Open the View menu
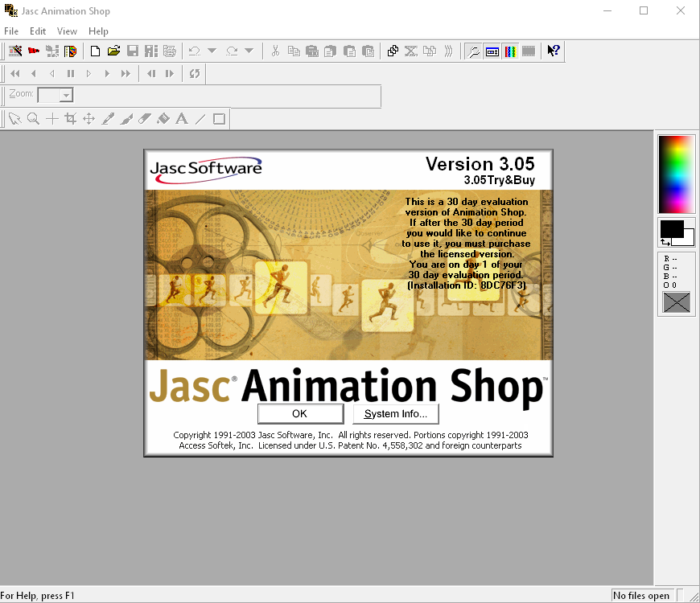 (x=67, y=31)
